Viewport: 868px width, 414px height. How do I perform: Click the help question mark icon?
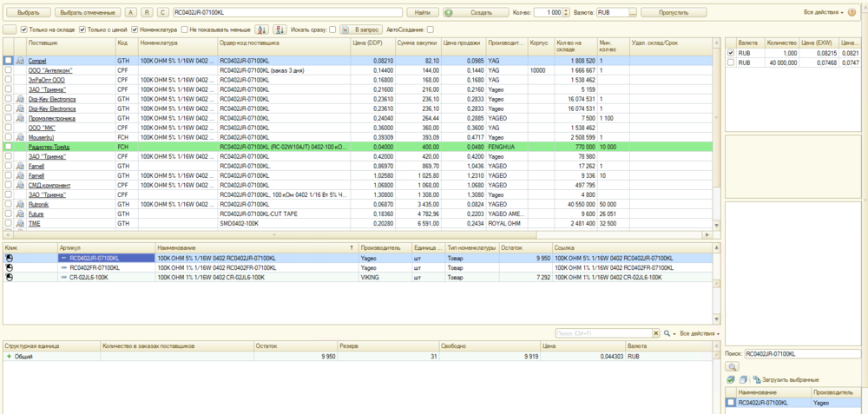tap(852, 13)
